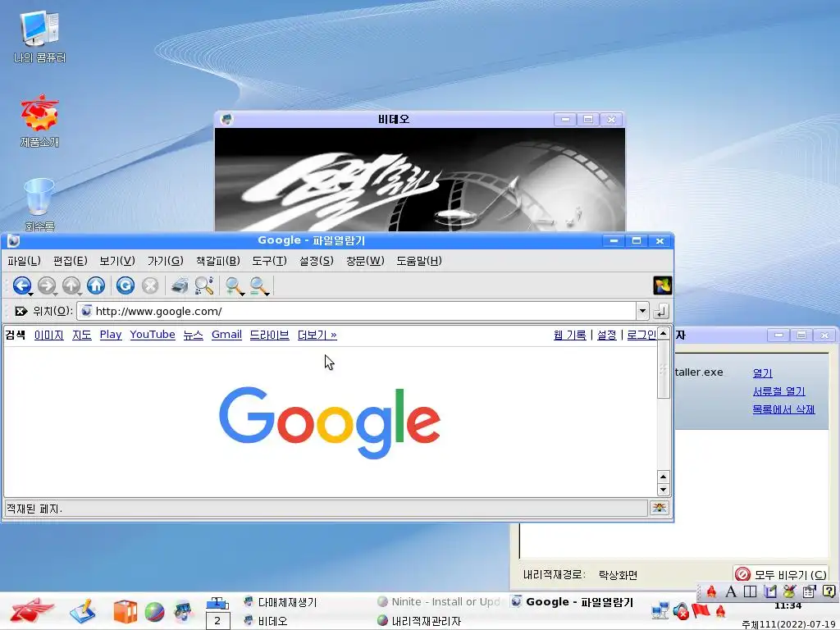Open the 설정(S) menu
Viewport: 840px width, 630px height.
[x=317, y=261]
